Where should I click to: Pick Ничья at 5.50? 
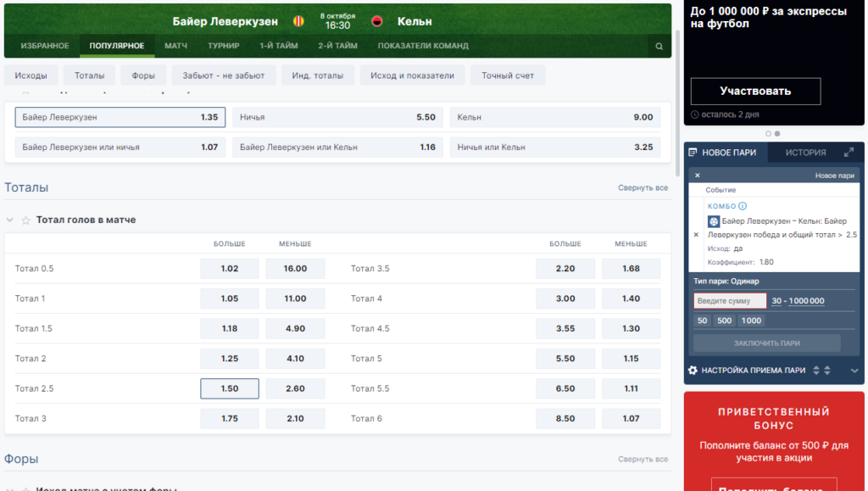(337, 117)
